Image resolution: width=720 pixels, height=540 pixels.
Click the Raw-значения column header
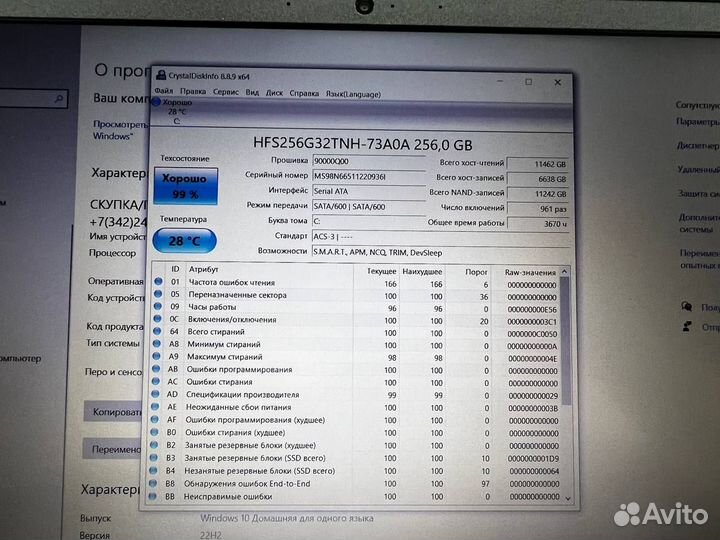click(x=530, y=272)
